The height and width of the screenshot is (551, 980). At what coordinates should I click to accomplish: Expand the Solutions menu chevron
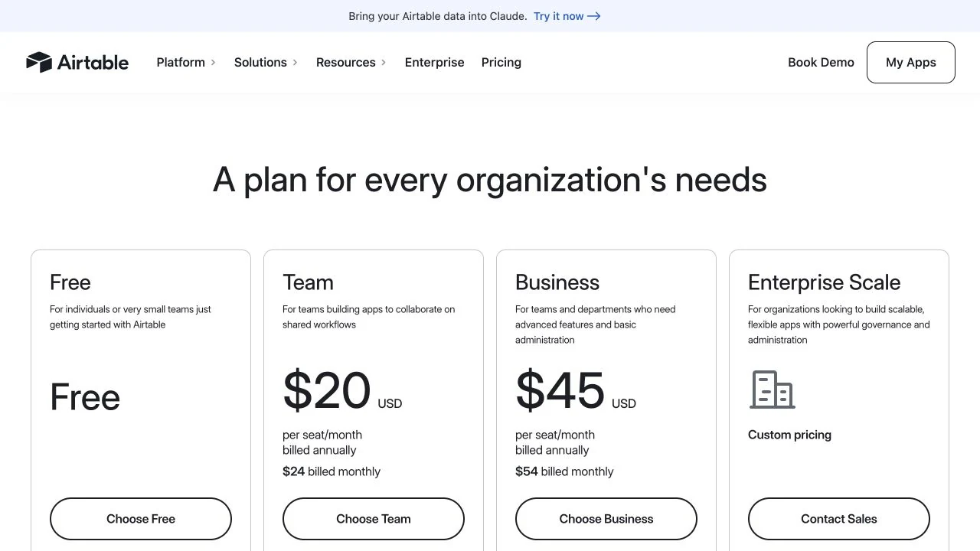pos(296,63)
